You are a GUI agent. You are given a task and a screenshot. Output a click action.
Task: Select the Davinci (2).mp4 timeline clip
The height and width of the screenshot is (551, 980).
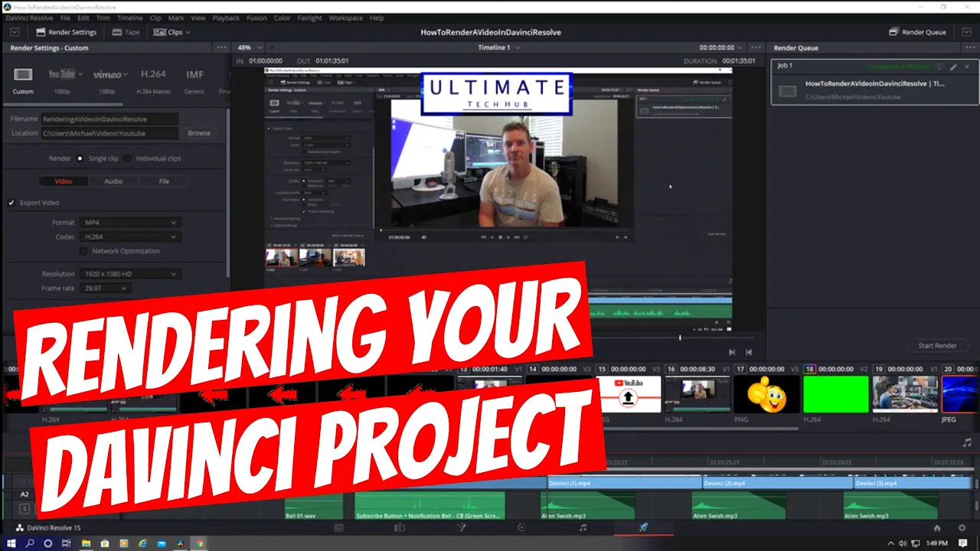point(776,484)
